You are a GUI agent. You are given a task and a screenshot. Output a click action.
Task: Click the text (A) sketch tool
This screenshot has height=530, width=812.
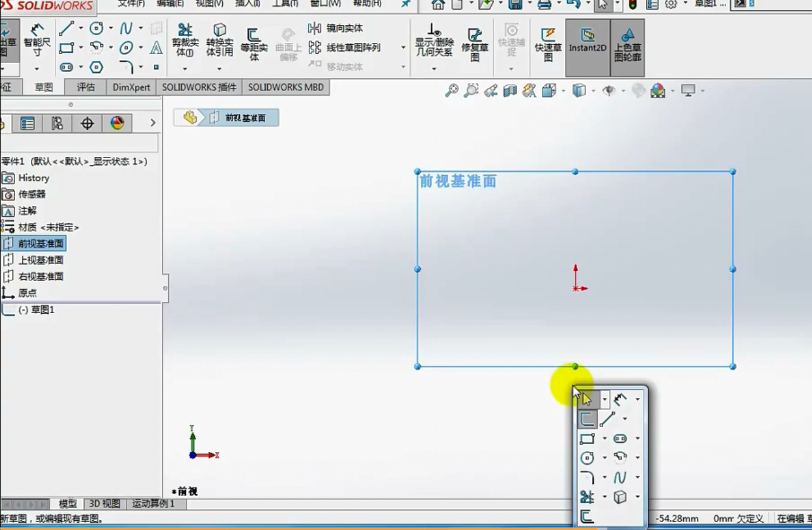[x=156, y=47]
